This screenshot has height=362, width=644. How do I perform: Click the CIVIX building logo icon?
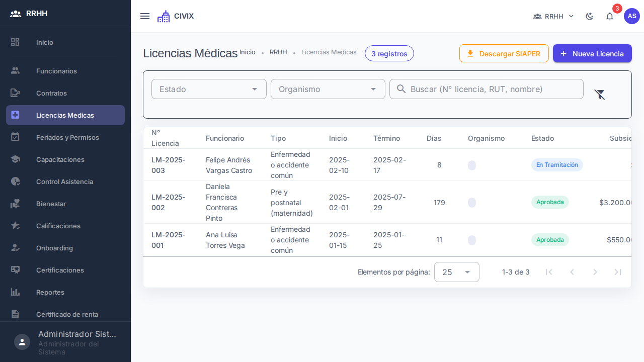[x=164, y=16]
